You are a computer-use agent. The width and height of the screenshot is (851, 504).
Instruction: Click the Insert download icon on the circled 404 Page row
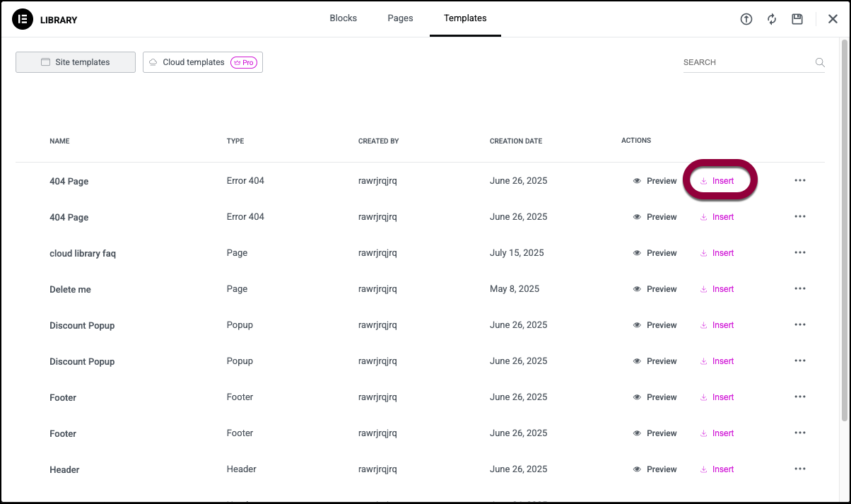click(x=704, y=180)
